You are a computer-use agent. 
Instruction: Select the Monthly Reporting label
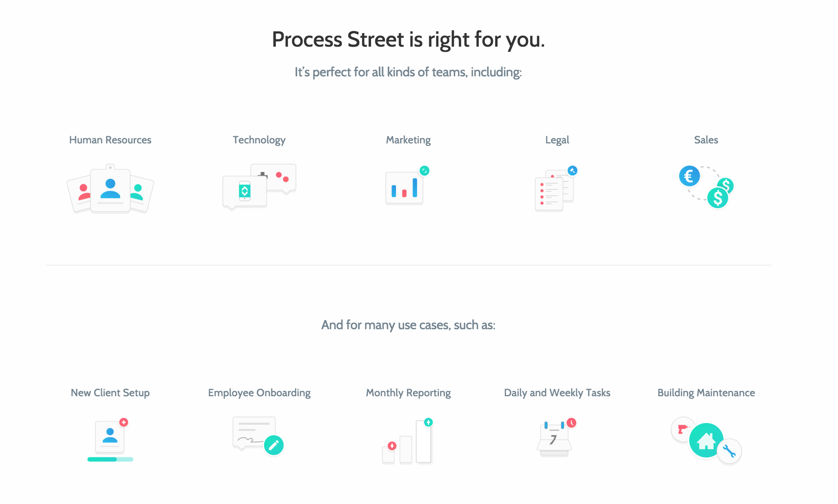pos(408,393)
